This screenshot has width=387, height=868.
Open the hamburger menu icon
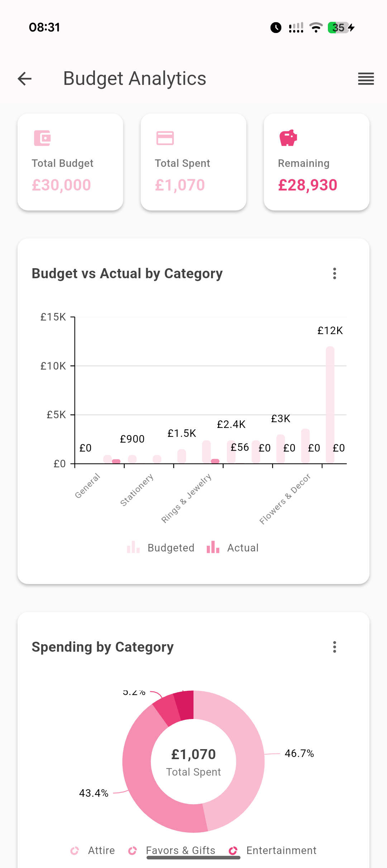366,79
